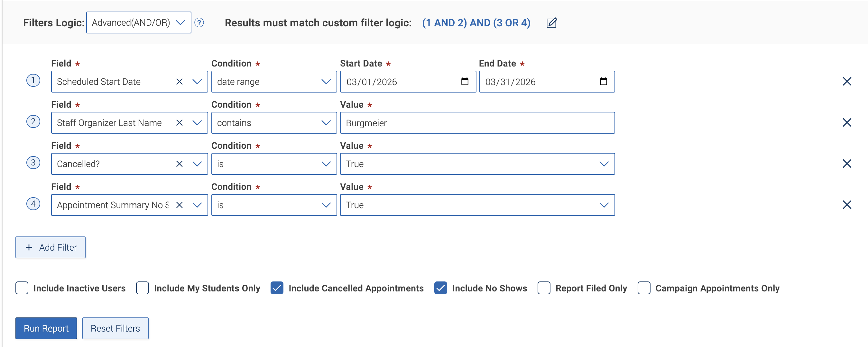868x347 pixels.
Task: Toggle Include Inactive Users checkbox
Action: click(22, 288)
